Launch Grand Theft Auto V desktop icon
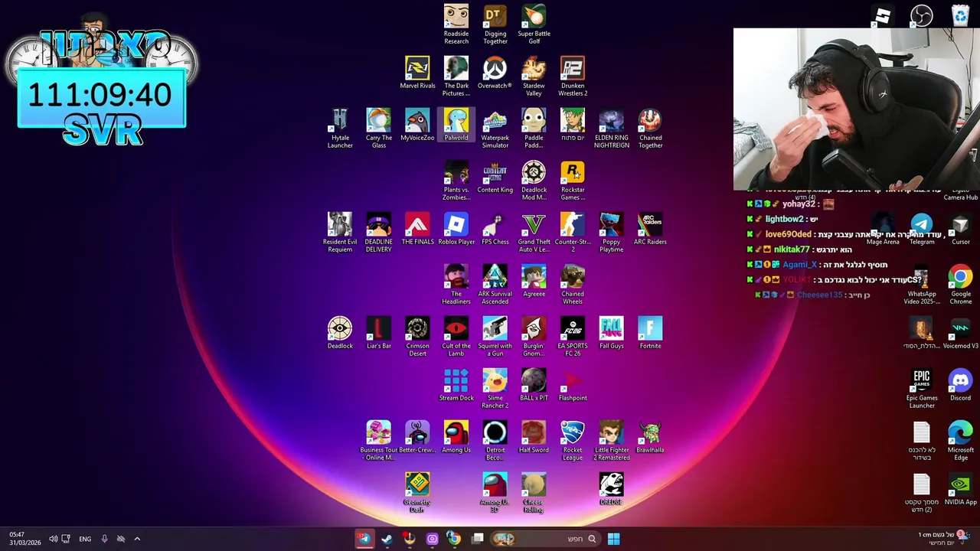The height and width of the screenshot is (551, 980). [534, 233]
